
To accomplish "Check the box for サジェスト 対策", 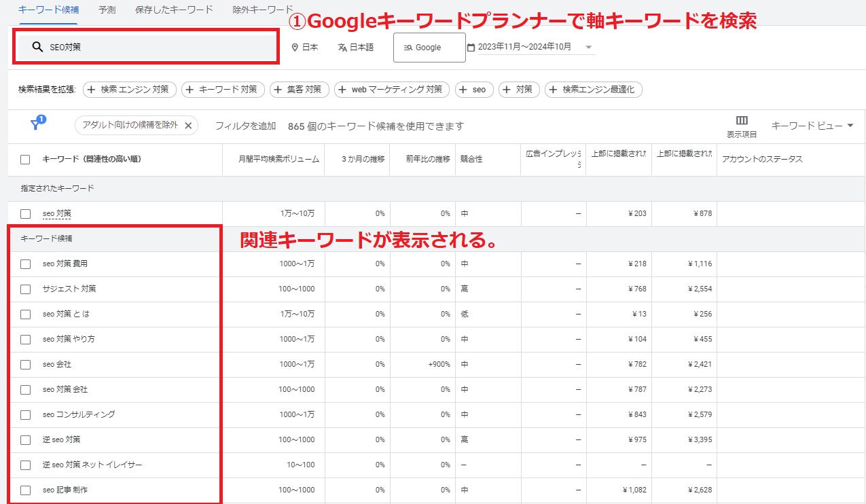I will tap(25, 289).
